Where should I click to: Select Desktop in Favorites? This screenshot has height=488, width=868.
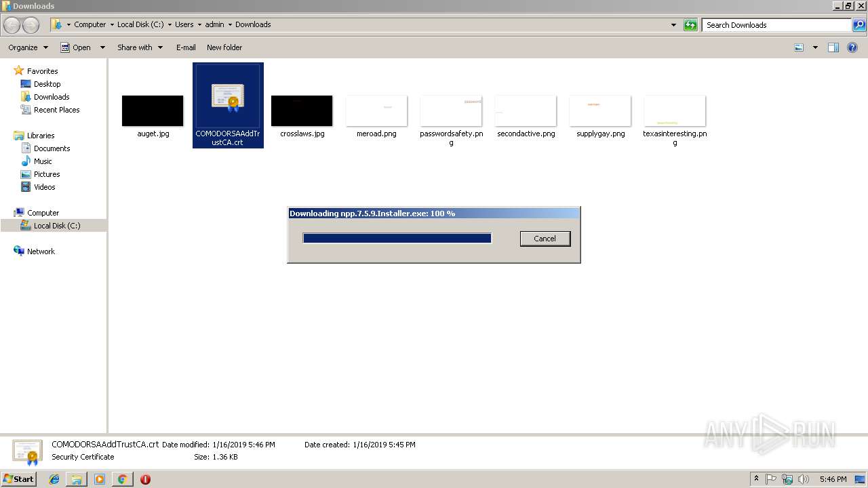pyautogui.click(x=47, y=84)
